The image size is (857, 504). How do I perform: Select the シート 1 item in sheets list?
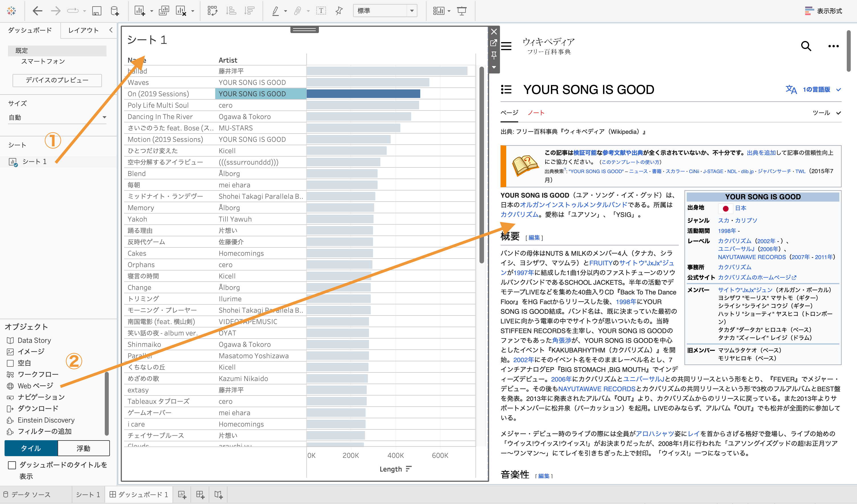tap(34, 161)
